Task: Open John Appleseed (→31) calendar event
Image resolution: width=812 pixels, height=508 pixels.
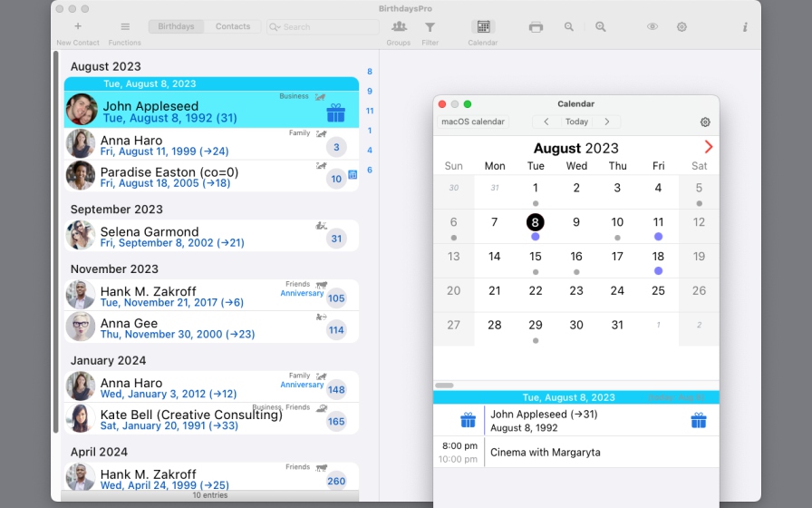Action: pos(575,420)
